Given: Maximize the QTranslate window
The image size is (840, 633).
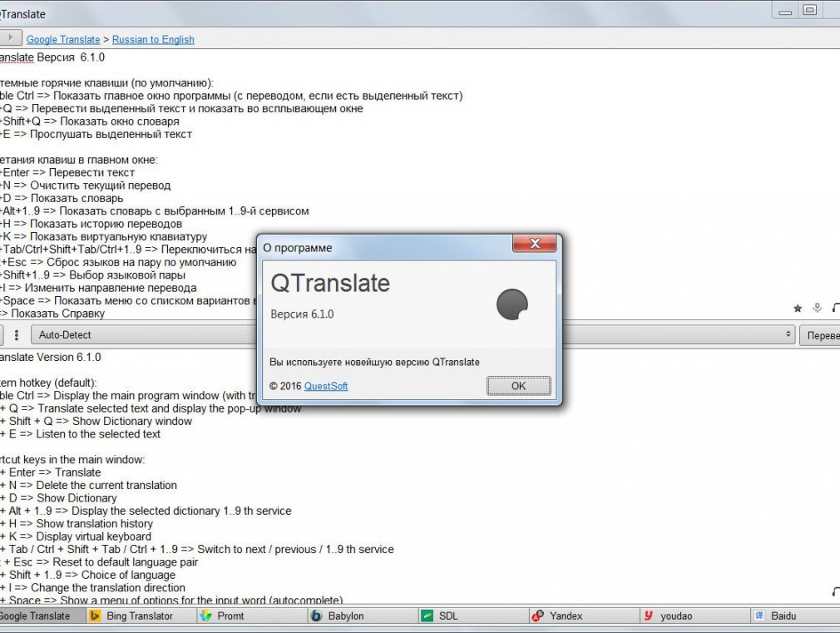Looking at the screenshot, I should pyautogui.click(x=810, y=11).
